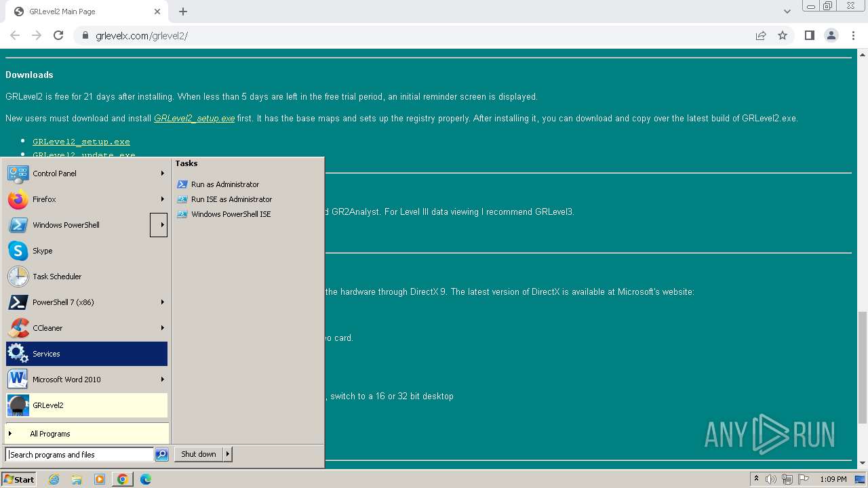868x488 pixels.
Task: Open the media player taskbar icon
Action: pos(100,479)
